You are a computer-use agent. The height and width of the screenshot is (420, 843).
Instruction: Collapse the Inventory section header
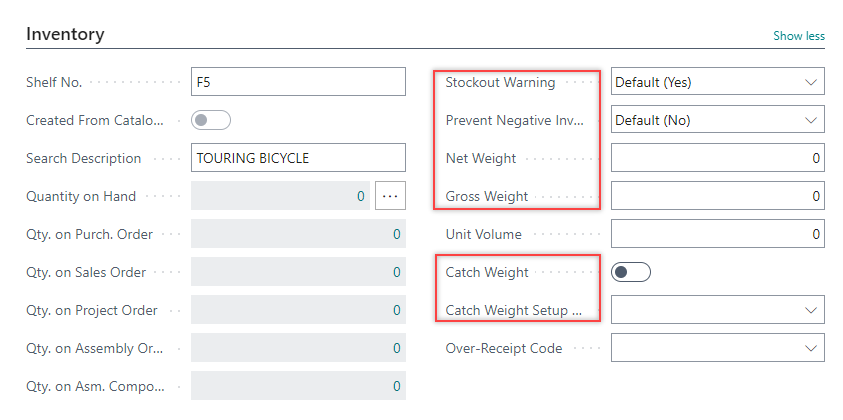click(x=65, y=34)
